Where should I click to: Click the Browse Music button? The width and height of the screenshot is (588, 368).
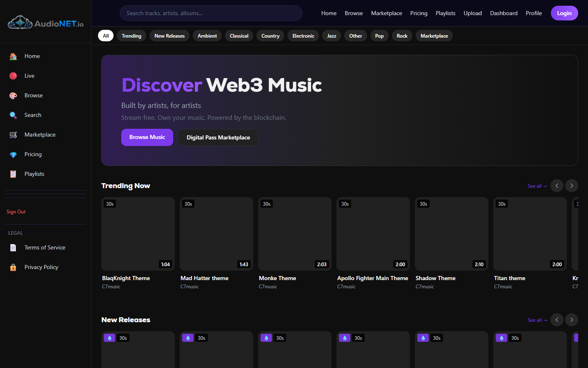click(147, 137)
